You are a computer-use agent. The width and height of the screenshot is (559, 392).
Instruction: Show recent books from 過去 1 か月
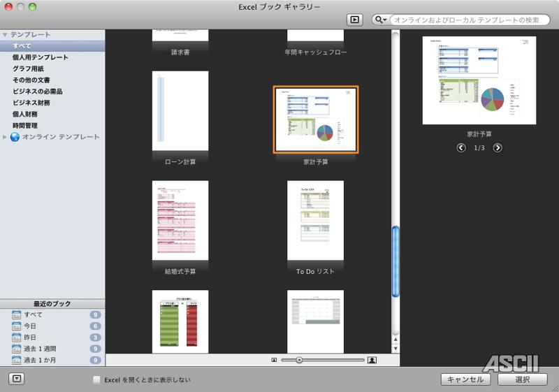tap(52, 361)
